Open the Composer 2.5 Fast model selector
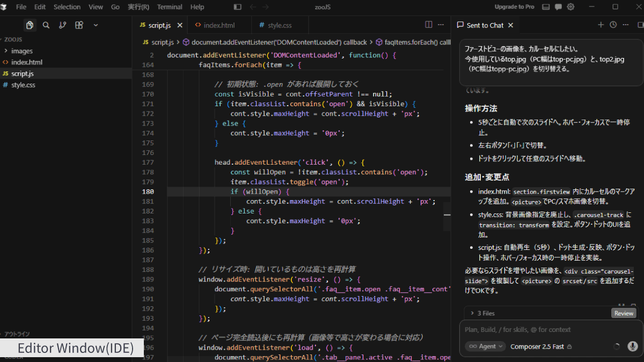 (541, 346)
